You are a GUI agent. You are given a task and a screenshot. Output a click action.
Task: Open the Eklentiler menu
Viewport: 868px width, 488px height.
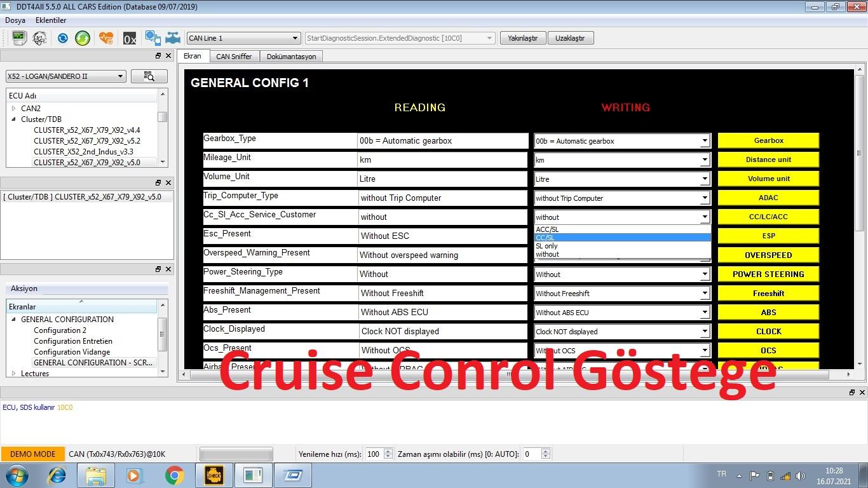tap(51, 20)
